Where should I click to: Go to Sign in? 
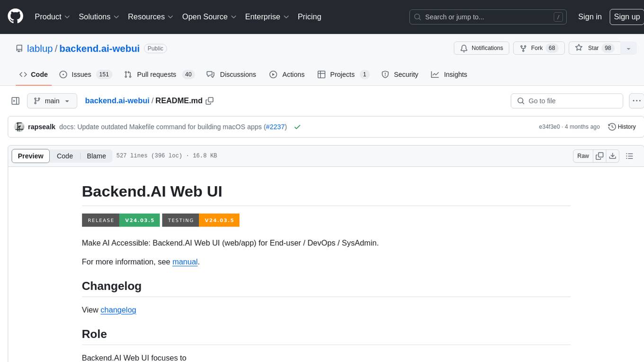(x=590, y=17)
